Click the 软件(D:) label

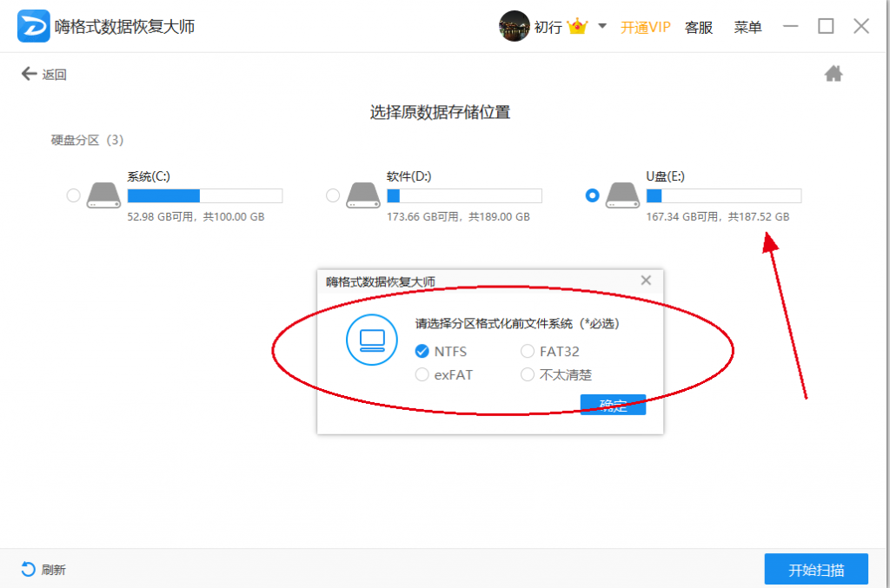408,176
